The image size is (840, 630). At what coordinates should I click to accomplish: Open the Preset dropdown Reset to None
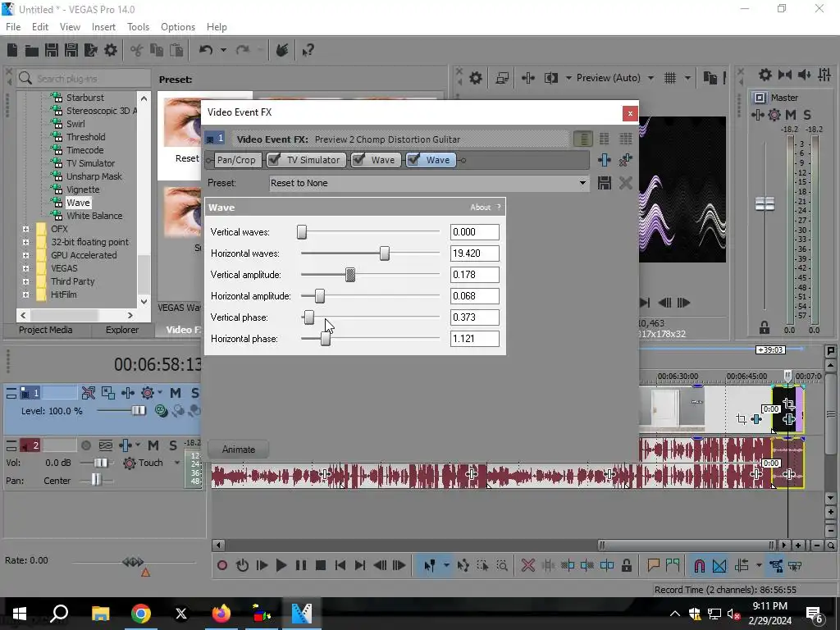click(x=582, y=183)
